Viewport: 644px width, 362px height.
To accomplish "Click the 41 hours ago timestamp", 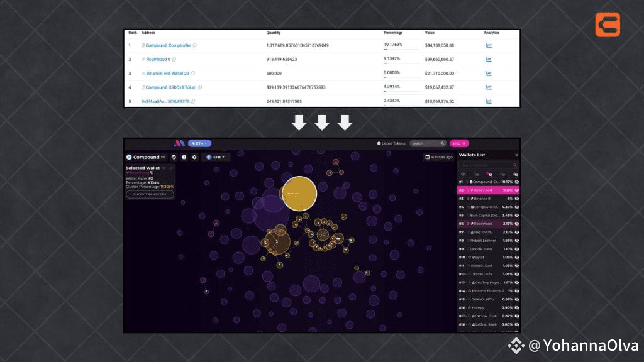I will coord(441,156).
